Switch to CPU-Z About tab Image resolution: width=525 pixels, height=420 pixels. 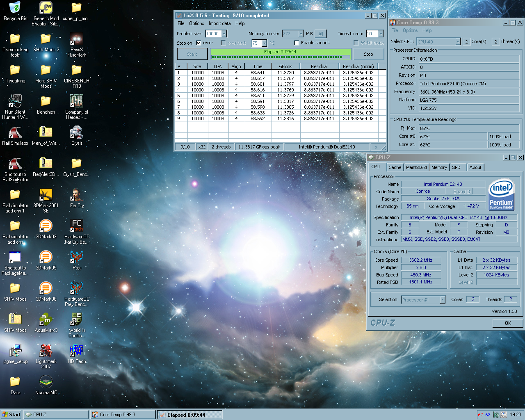tap(475, 167)
